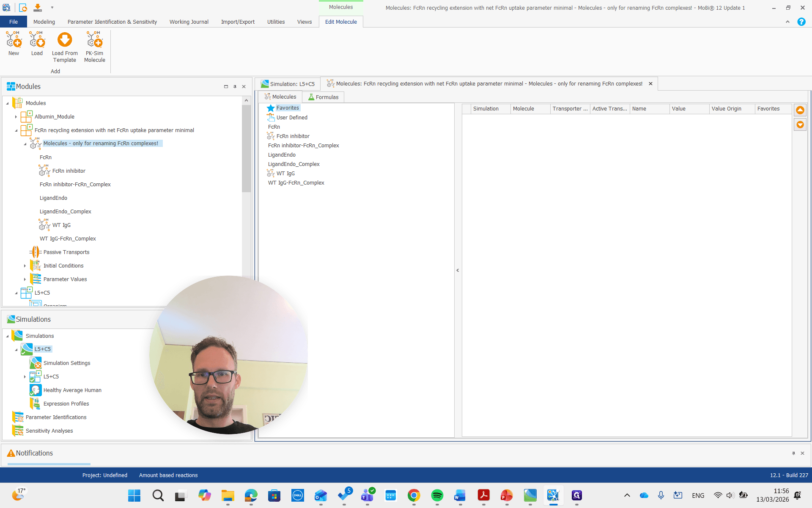The width and height of the screenshot is (812, 508).
Task: Click the Passive Transports icon
Action: (x=36, y=252)
